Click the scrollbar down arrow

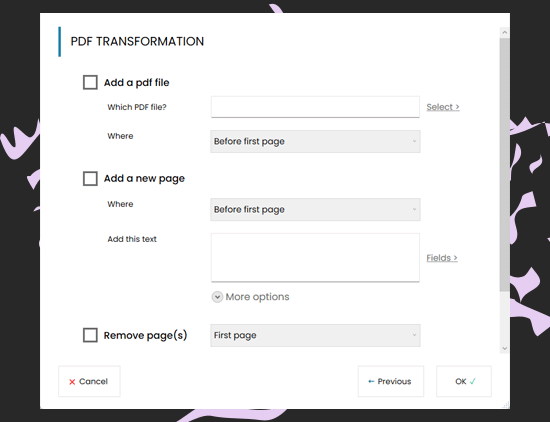tap(504, 348)
